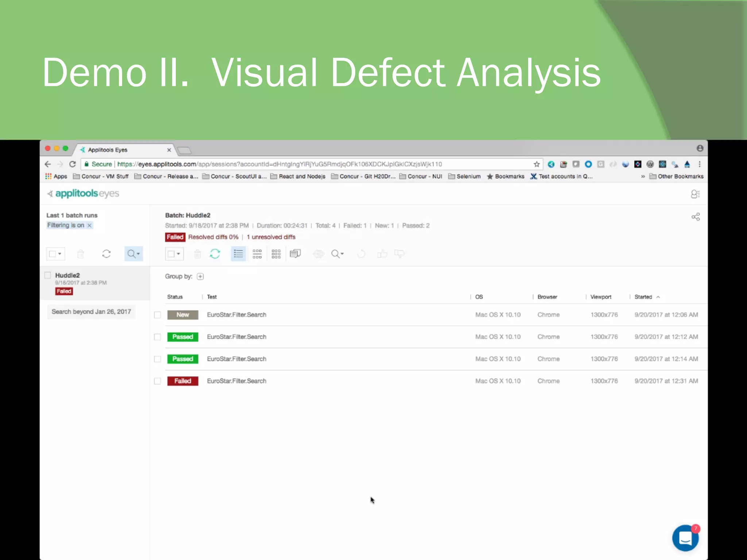This screenshot has height=560, width=747.
Task: Switch to the three-by-three grid view icon
Action: [x=276, y=254]
